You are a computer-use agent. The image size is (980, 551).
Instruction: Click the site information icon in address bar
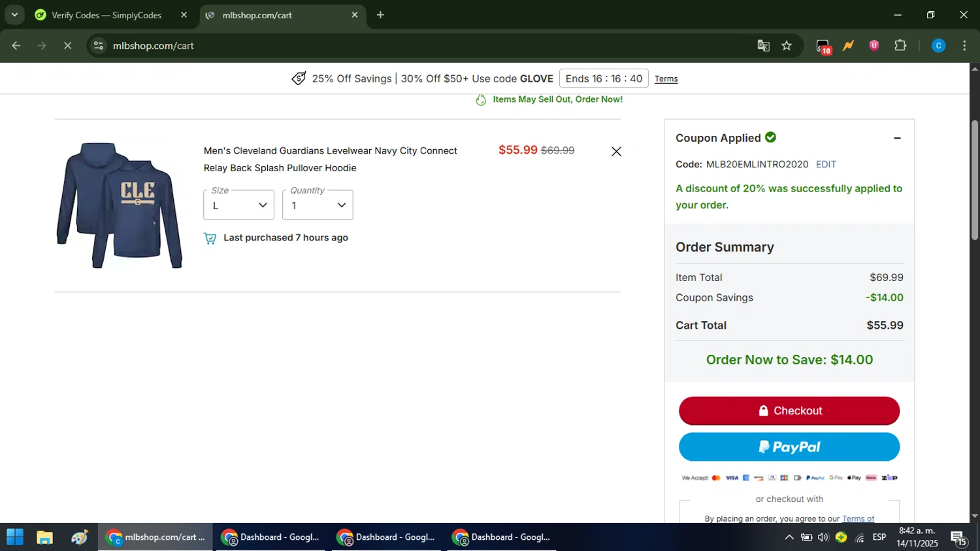tap(99, 46)
